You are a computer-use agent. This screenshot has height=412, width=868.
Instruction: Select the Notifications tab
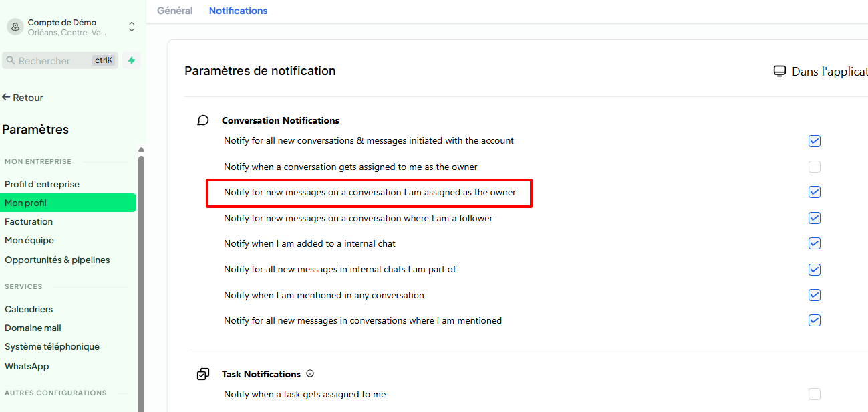pos(239,11)
